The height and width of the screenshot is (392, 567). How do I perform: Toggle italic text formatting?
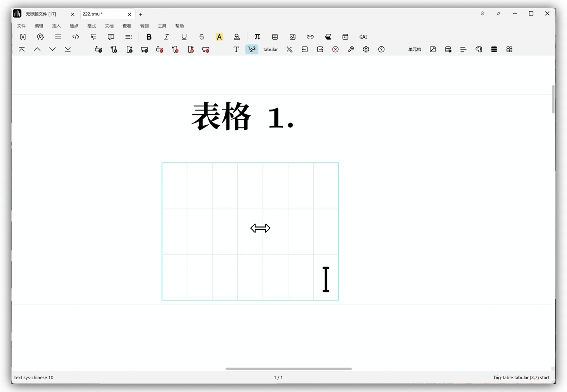166,37
